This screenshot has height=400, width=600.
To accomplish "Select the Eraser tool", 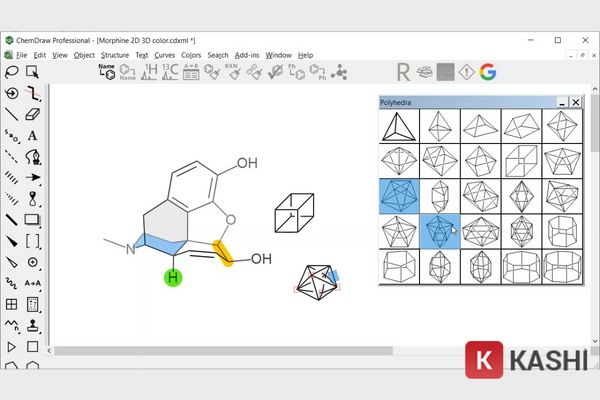I will point(33,114).
